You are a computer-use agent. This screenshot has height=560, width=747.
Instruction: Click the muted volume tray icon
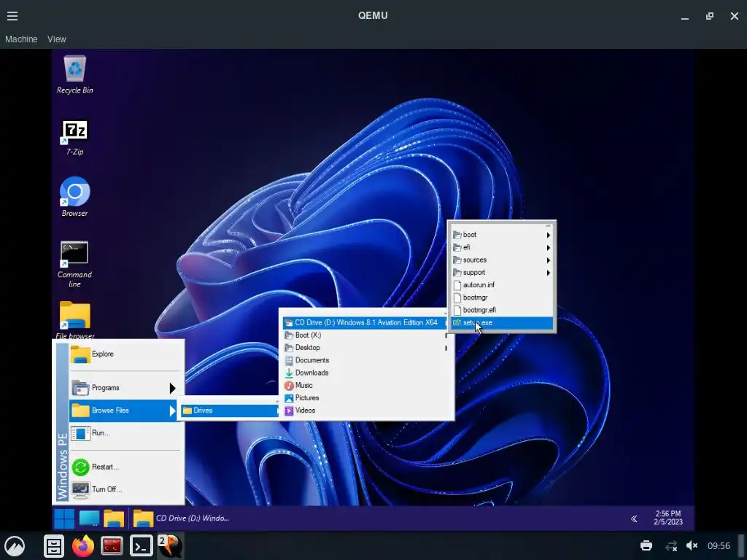pos(692,545)
